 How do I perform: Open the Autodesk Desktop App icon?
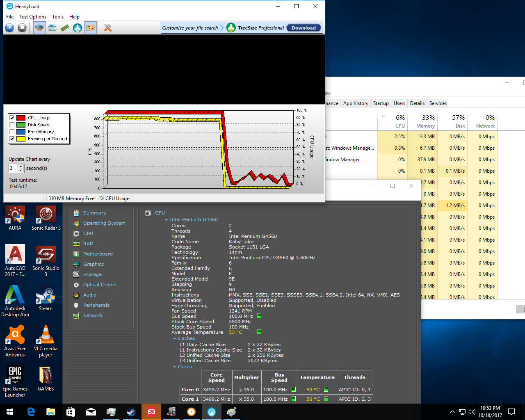[15, 301]
